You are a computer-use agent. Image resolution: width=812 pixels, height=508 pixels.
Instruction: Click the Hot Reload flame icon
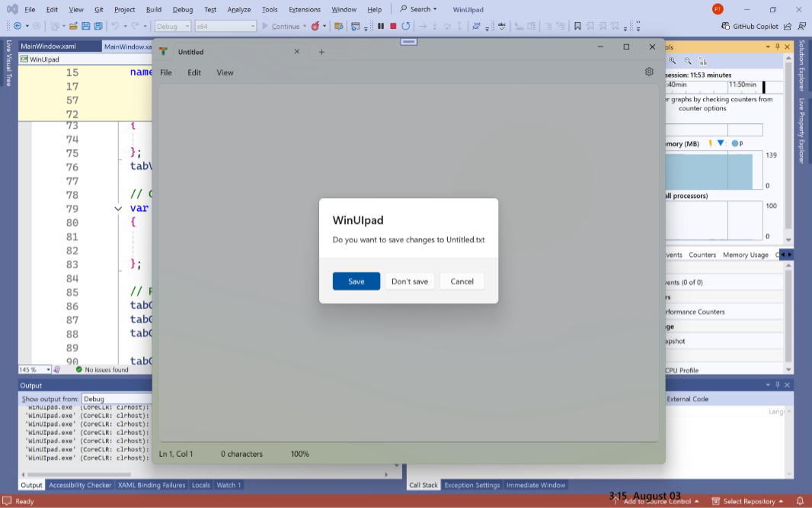(315, 26)
